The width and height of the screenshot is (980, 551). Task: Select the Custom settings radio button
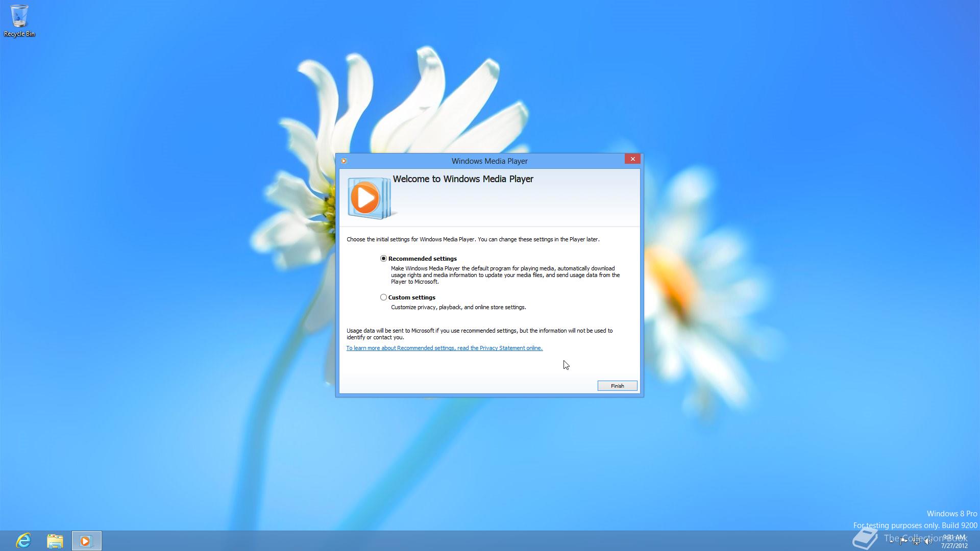pos(383,297)
